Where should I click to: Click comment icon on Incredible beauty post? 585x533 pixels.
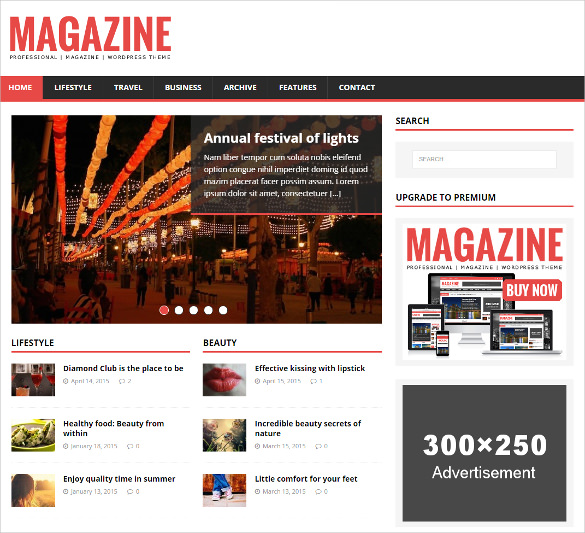tap(318, 446)
